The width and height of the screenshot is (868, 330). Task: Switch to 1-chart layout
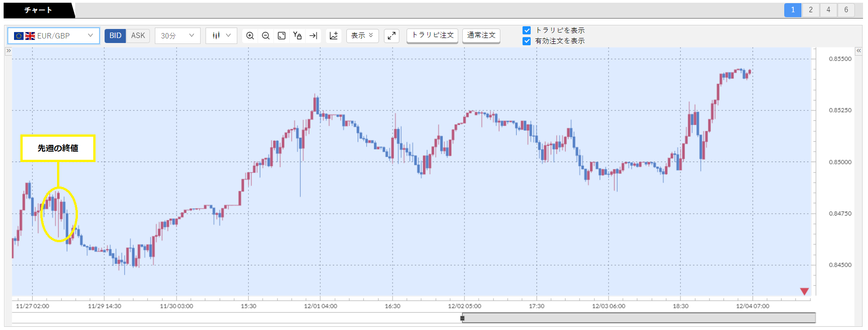pyautogui.click(x=793, y=10)
